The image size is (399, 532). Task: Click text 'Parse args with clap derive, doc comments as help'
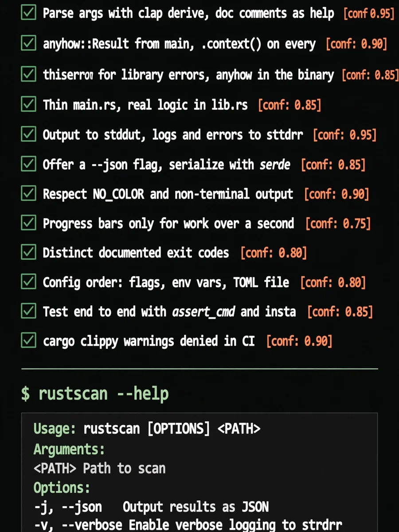pyautogui.click(x=188, y=13)
